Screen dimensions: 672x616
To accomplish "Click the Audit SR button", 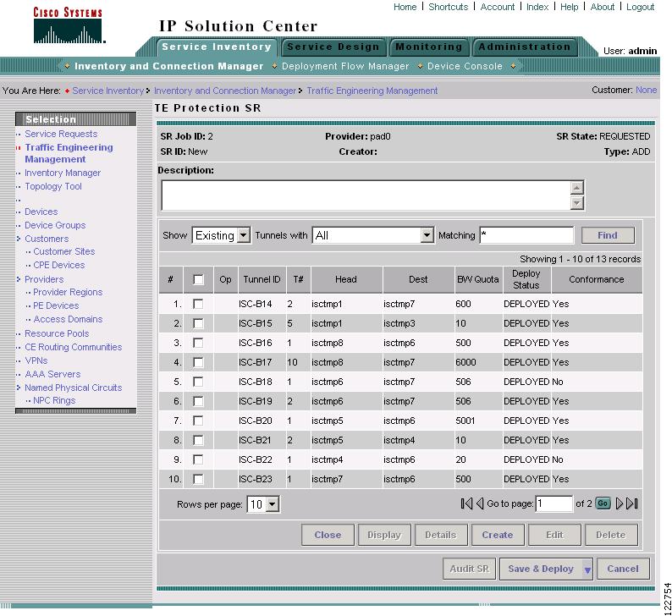I will (x=469, y=569).
